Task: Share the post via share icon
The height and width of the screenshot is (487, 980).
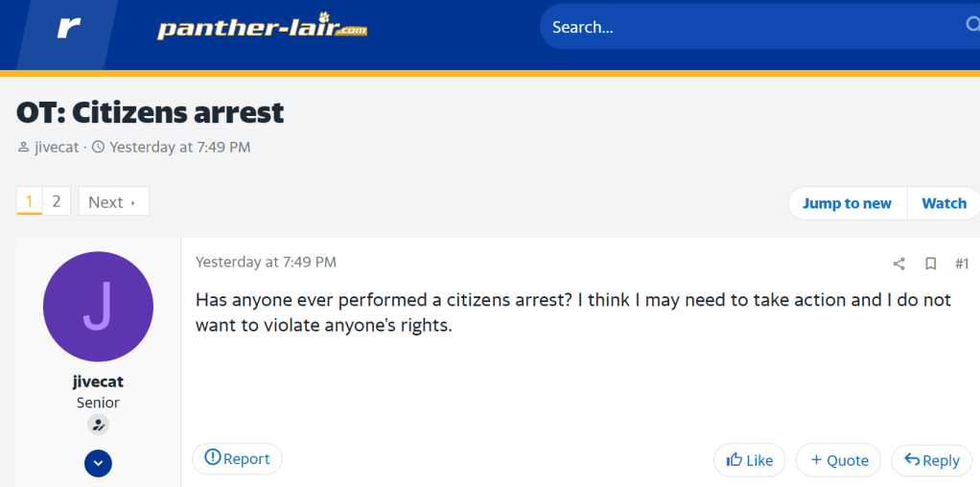Action: (898, 264)
